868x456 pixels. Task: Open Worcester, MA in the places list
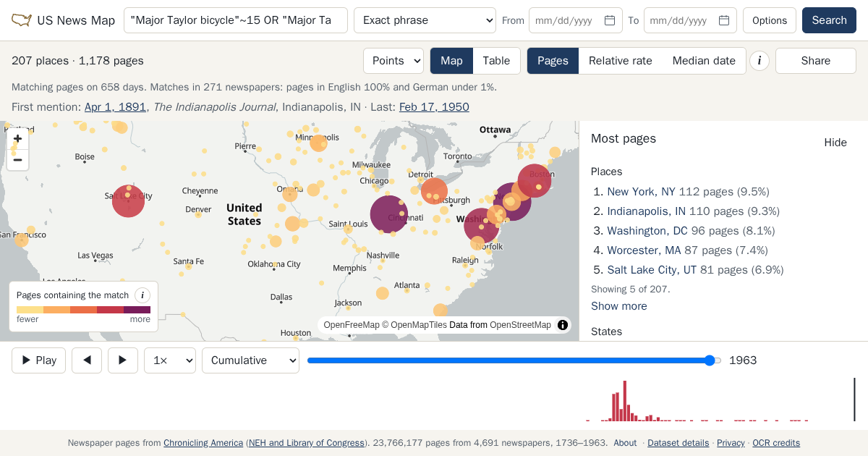click(x=644, y=250)
